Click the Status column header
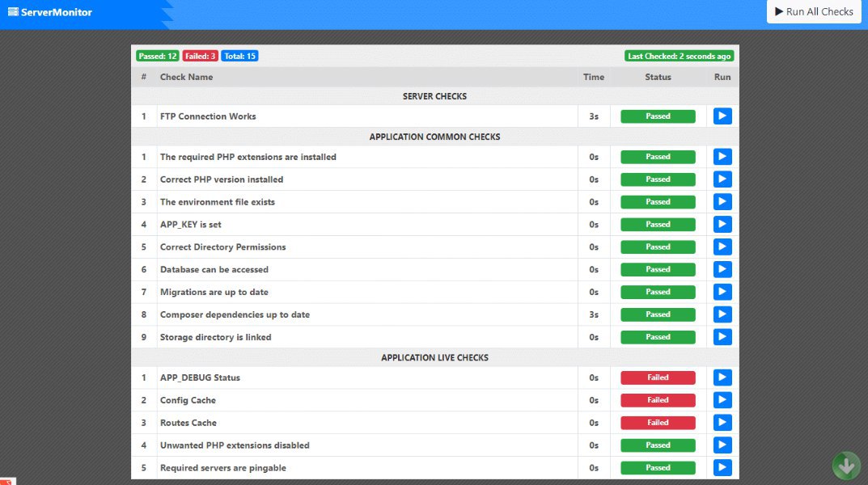868x485 pixels. 658,77
